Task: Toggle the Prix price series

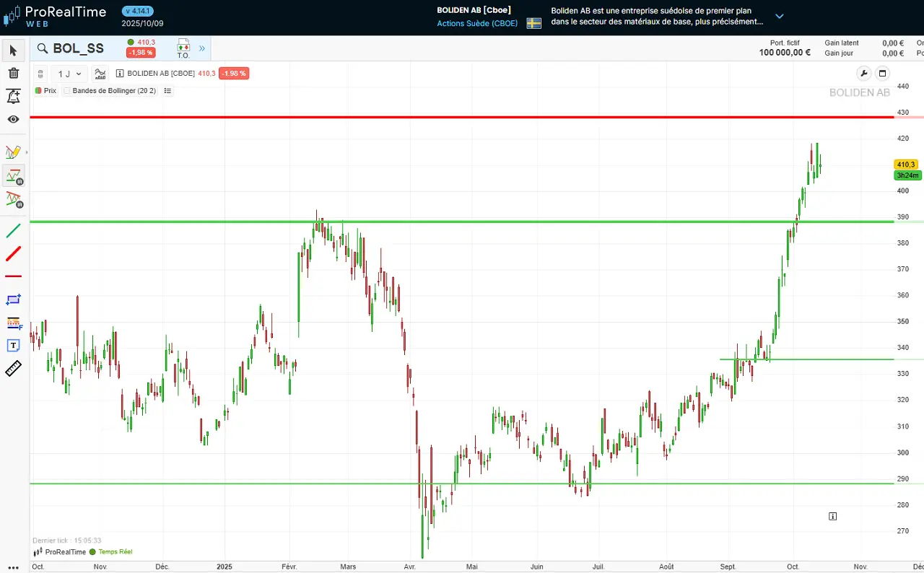Action: [x=45, y=91]
